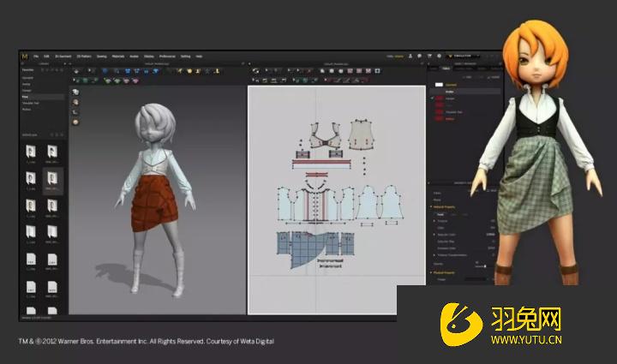The image size is (617, 364).
Task: Click the second round icon in 3D viewport
Action: (x=75, y=102)
